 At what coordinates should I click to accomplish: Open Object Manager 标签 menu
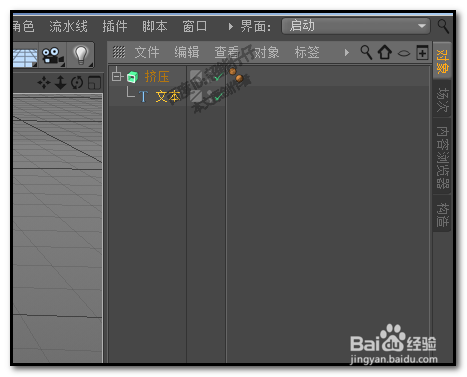(307, 52)
